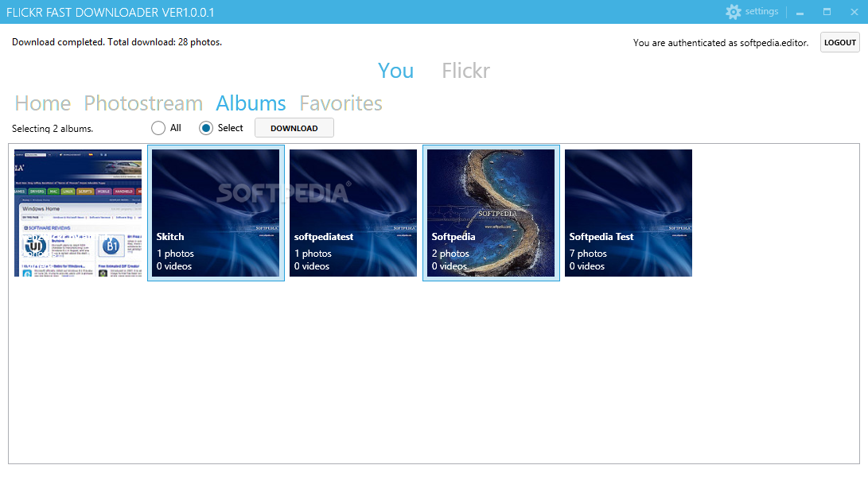The width and height of the screenshot is (868, 496).
Task: Select the first album with website screenshot
Action: coord(78,213)
